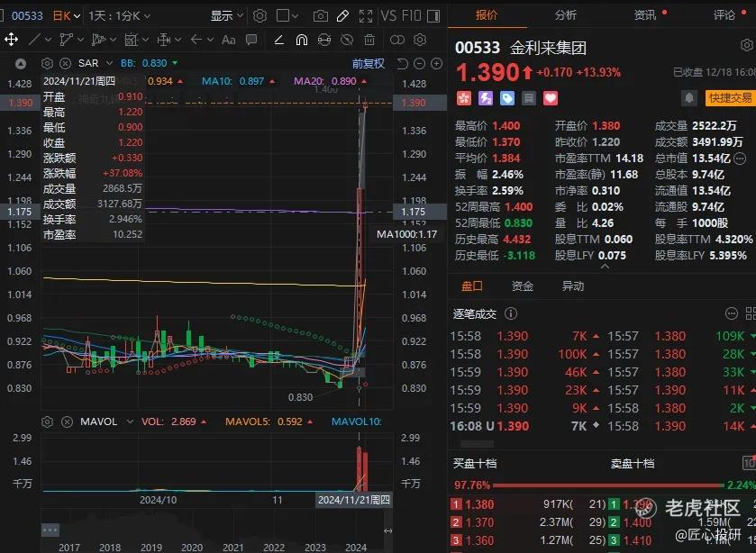Select the rectangle measurement drawing tool

click(x=131, y=40)
